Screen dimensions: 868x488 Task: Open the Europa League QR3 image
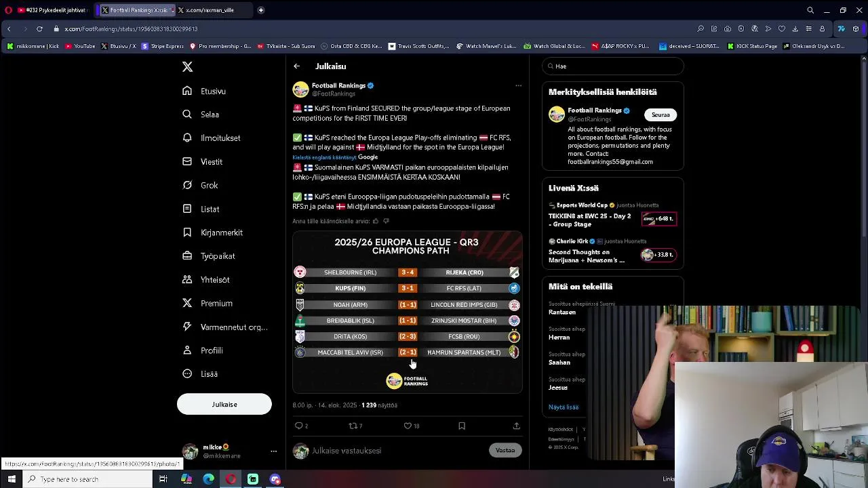408,312
